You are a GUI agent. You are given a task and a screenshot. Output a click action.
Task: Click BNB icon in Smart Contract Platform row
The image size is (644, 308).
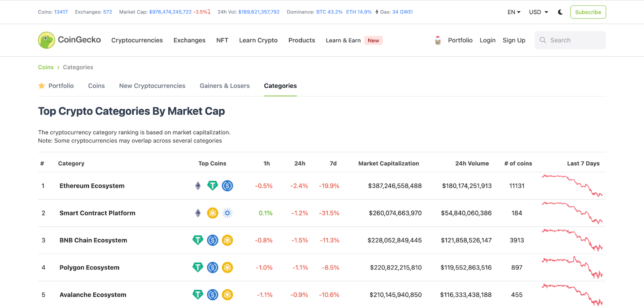click(x=213, y=213)
